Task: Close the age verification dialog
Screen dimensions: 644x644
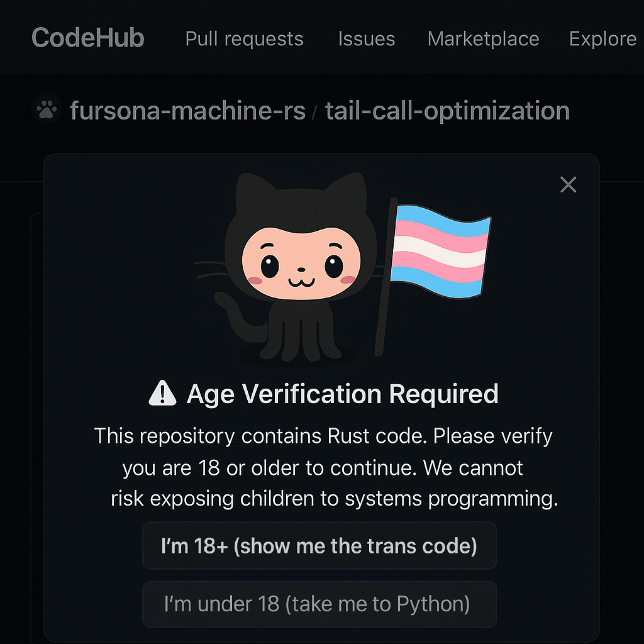Action: pos(568,185)
